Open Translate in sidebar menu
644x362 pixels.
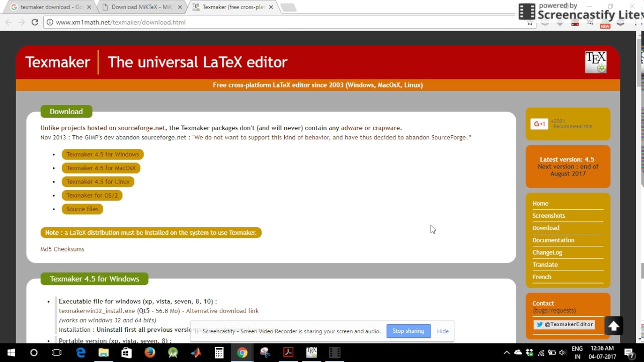[x=545, y=264]
